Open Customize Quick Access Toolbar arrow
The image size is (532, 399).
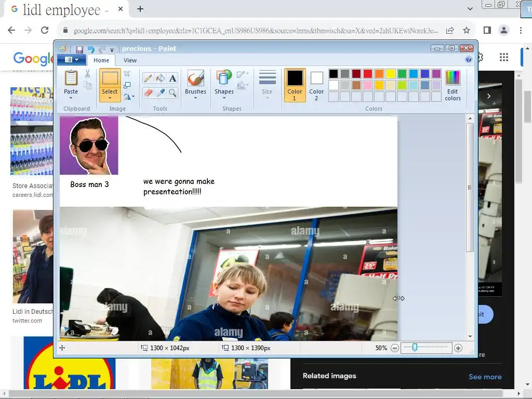tap(112, 50)
